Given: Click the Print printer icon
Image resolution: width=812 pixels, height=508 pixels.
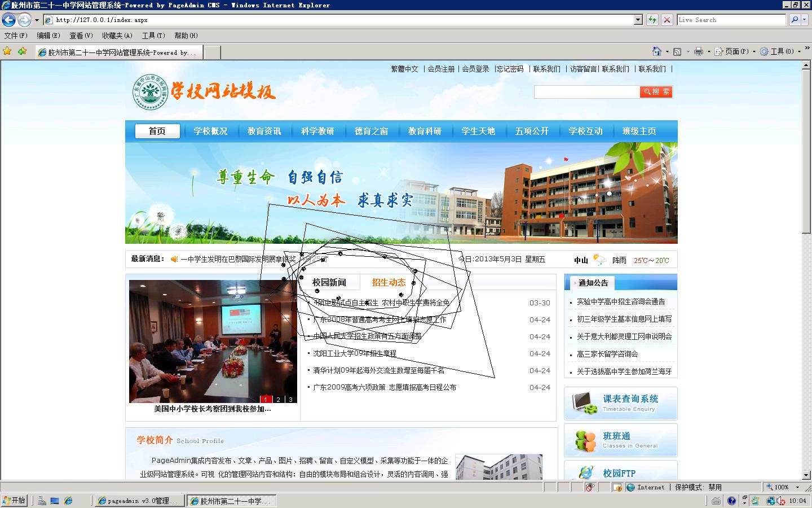Looking at the screenshot, I should pyautogui.click(x=698, y=51).
